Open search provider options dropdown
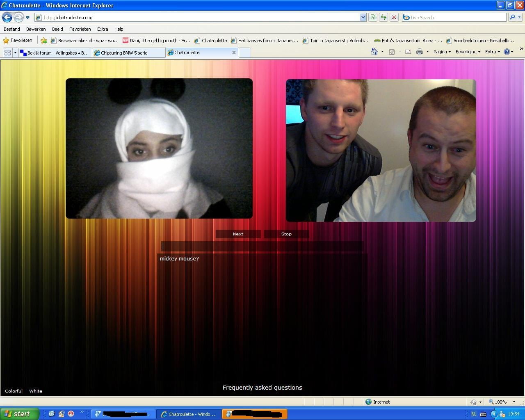The width and height of the screenshot is (525, 420). (520, 17)
